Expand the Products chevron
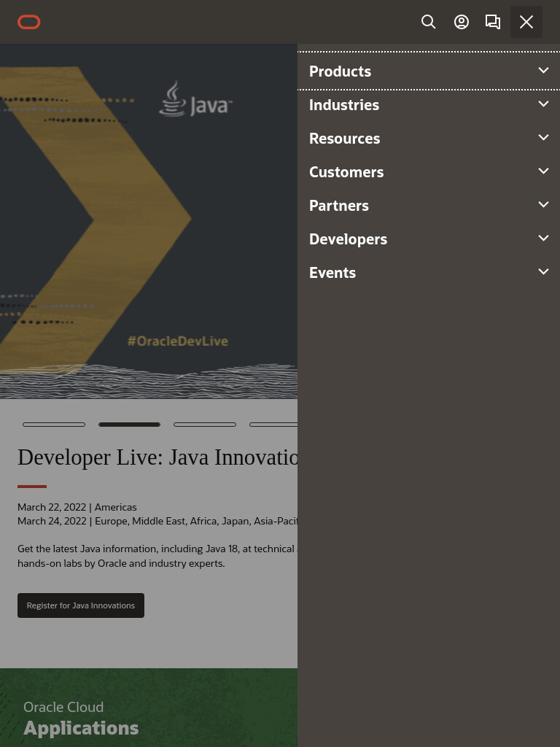 543,70
